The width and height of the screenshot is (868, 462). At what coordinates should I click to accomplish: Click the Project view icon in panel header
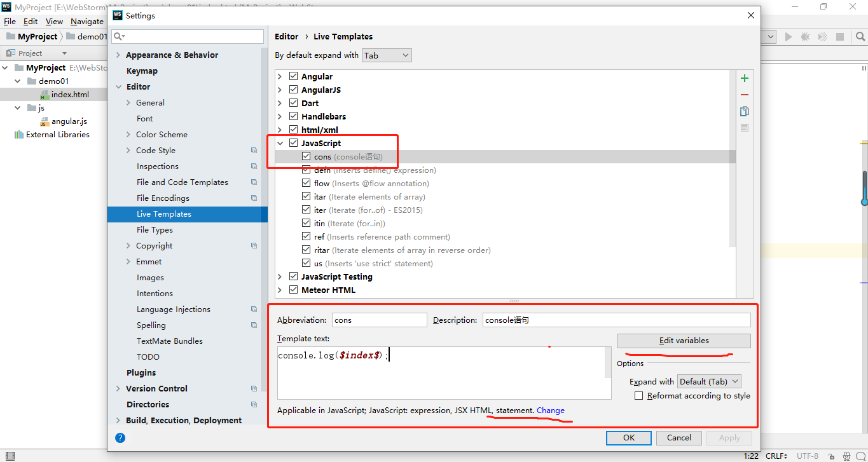point(11,53)
